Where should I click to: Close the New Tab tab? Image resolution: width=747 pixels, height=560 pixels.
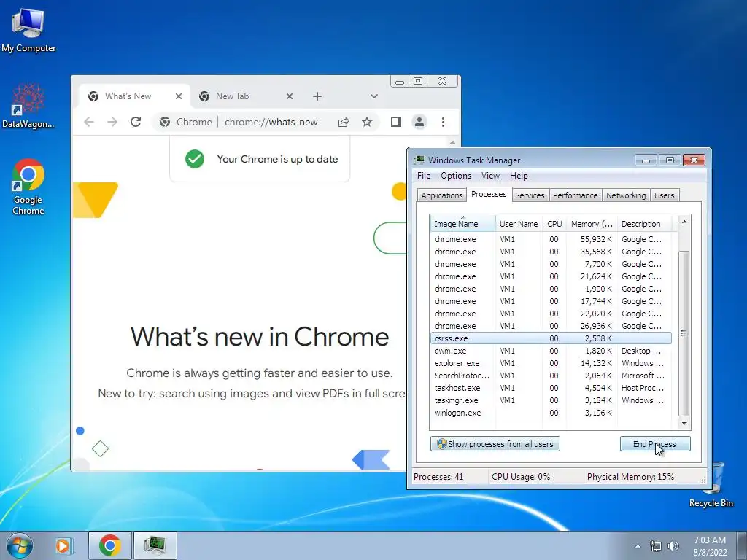[290, 96]
